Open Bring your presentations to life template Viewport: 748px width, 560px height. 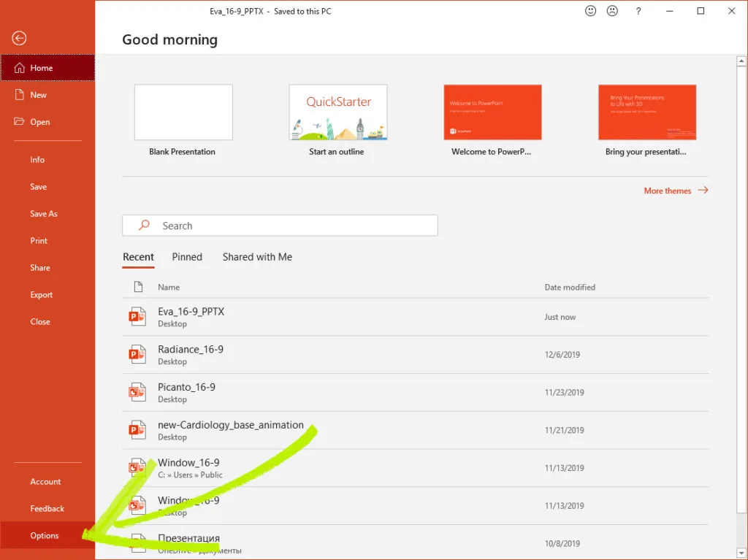(x=647, y=112)
